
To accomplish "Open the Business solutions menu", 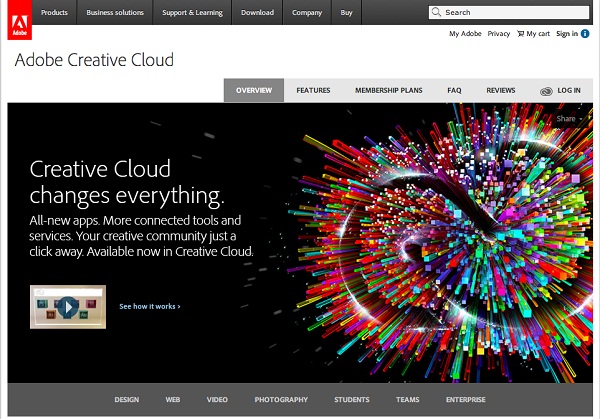I will (115, 13).
